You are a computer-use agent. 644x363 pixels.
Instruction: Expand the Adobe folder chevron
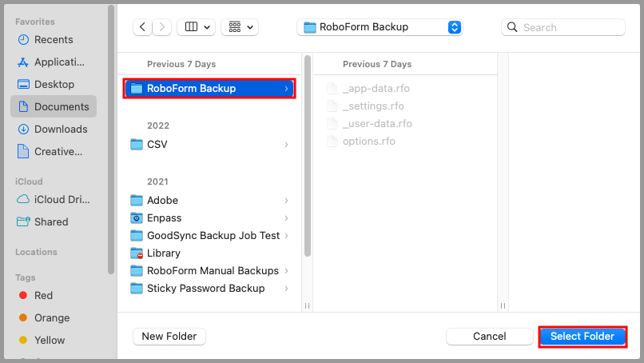click(286, 201)
